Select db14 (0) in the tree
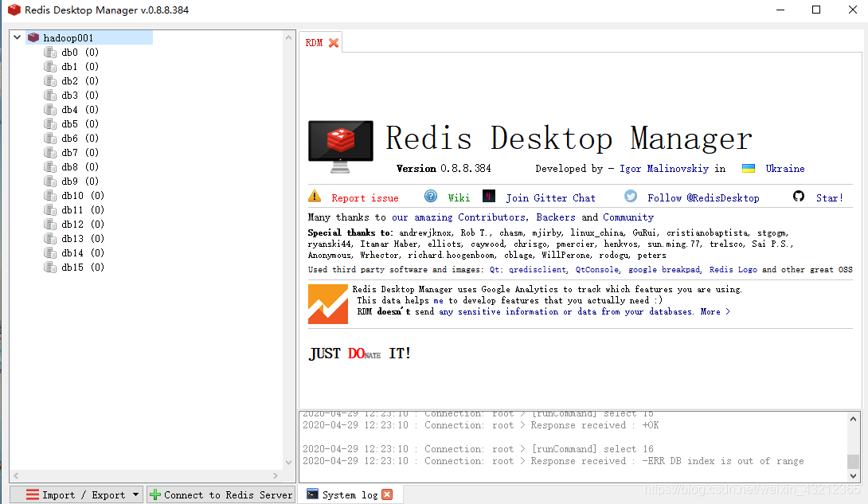Viewport: 868px width, 504px height. pyautogui.click(x=83, y=253)
